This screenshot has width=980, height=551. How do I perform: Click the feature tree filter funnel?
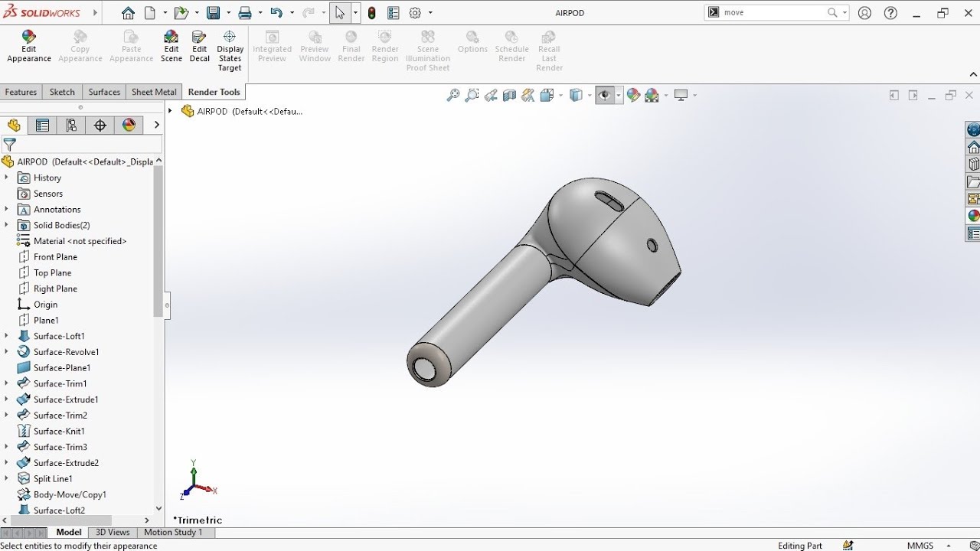click(x=10, y=145)
